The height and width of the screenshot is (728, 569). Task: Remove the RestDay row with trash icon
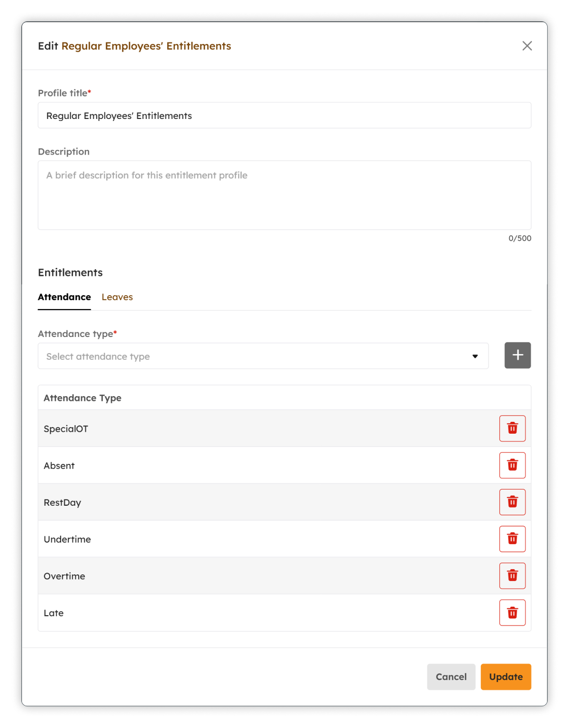pyautogui.click(x=512, y=502)
